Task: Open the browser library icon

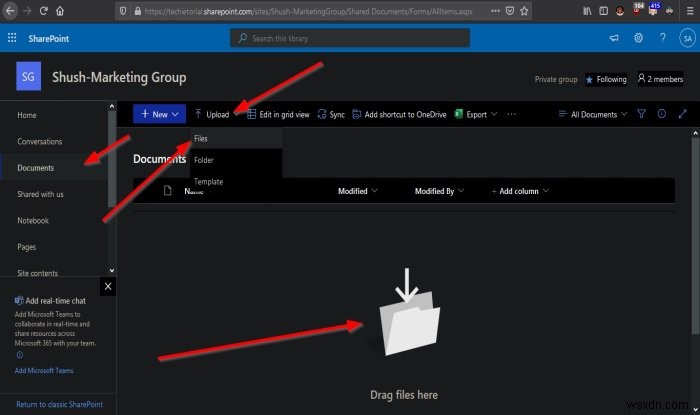Action: (587, 11)
